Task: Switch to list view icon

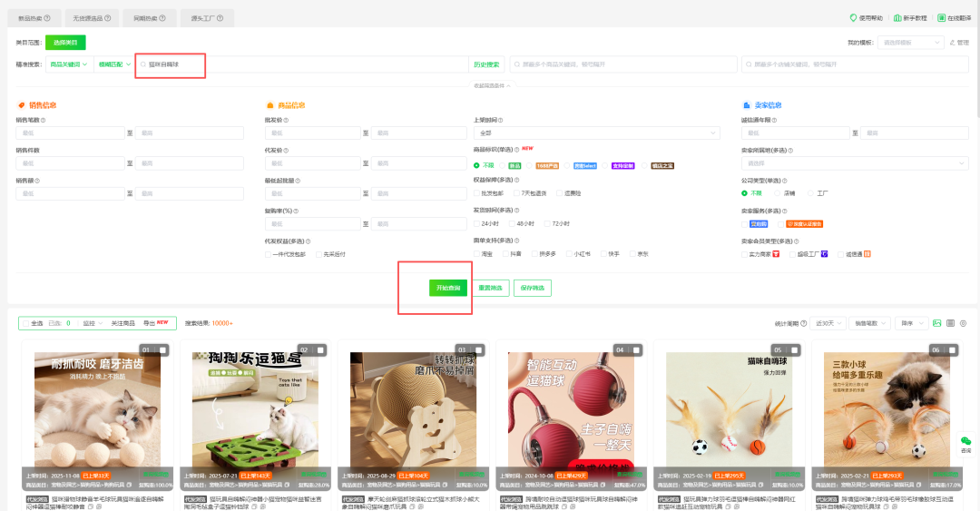Action: [951, 323]
